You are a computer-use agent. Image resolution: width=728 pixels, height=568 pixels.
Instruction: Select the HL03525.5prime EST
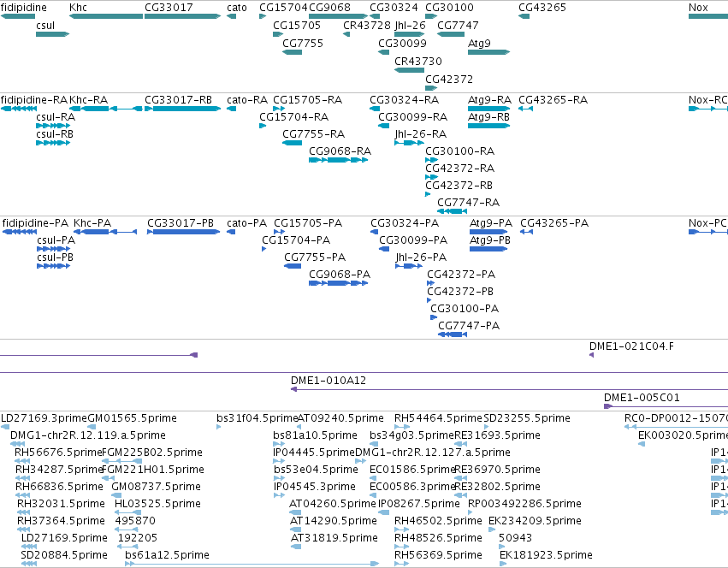pyautogui.click(x=127, y=512)
